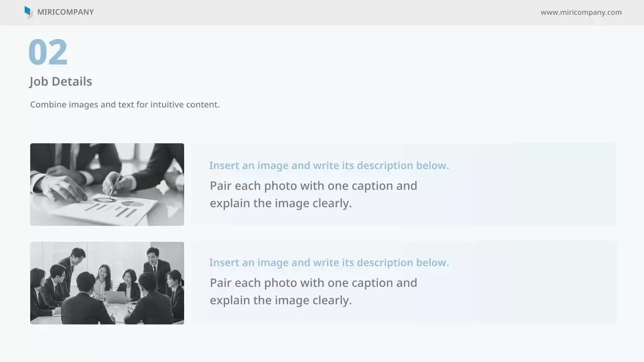Click the laptop in the meeting photo
The width and height of the screenshot is (644, 362).
(115, 297)
